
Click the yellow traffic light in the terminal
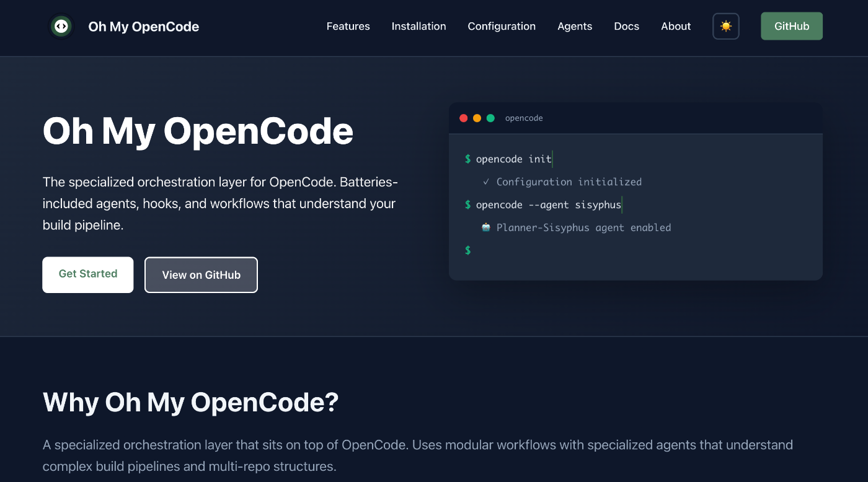click(x=477, y=118)
